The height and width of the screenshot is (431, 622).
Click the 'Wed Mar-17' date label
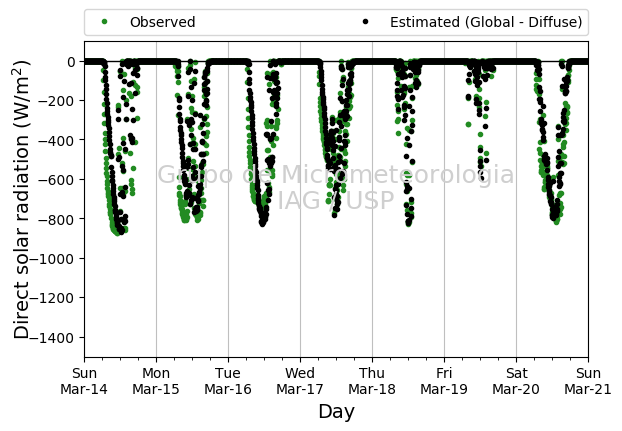point(300,381)
